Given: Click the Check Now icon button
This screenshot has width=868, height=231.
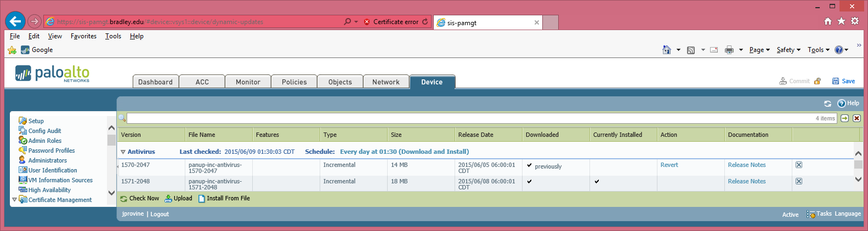Looking at the screenshot, I should pyautogui.click(x=124, y=199).
